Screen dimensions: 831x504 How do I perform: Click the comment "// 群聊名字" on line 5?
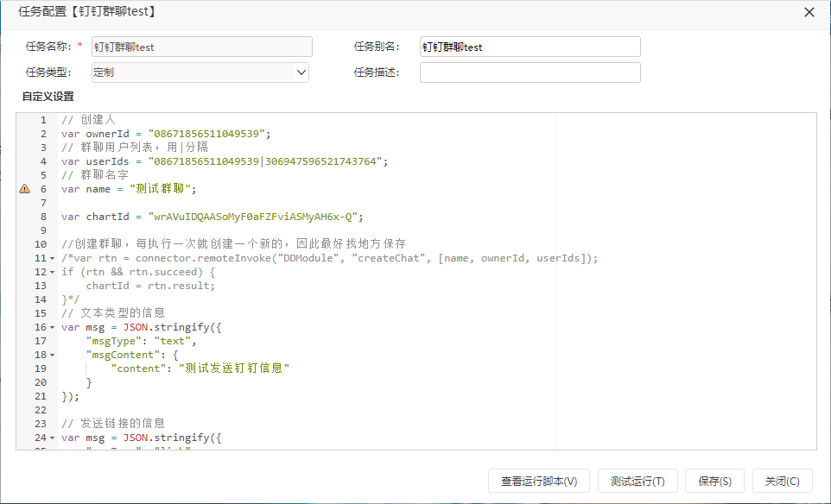tap(95, 175)
